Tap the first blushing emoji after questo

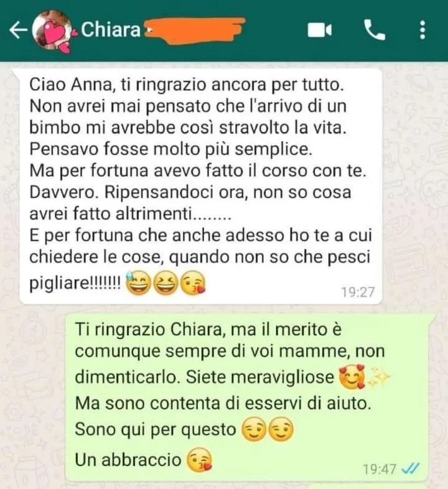254,429
